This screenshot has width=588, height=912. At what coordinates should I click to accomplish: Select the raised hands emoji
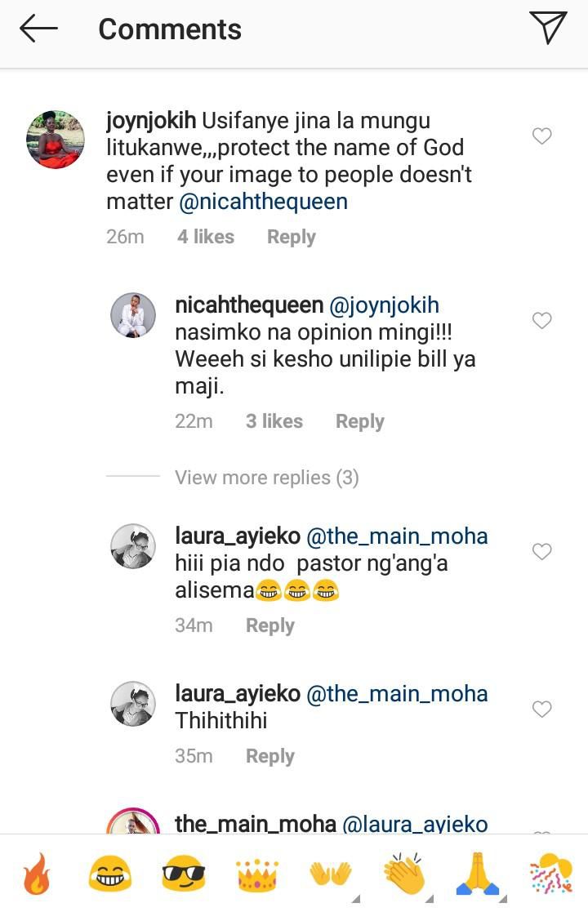pyautogui.click(x=331, y=872)
